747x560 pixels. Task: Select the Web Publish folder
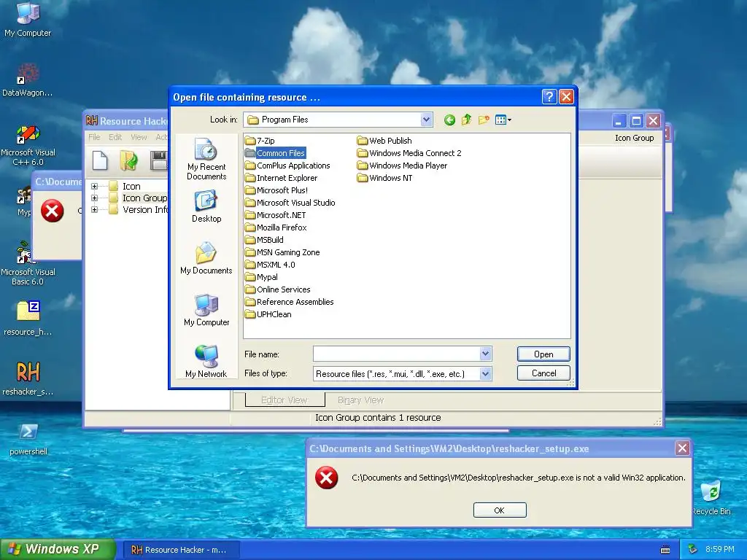tap(384, 141)
